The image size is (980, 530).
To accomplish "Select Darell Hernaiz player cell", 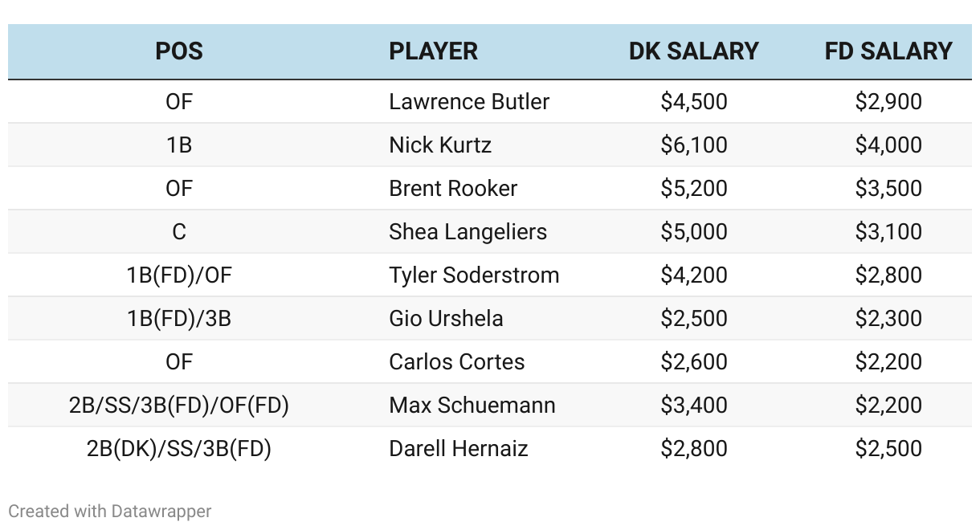I will (x=459, y=449).
